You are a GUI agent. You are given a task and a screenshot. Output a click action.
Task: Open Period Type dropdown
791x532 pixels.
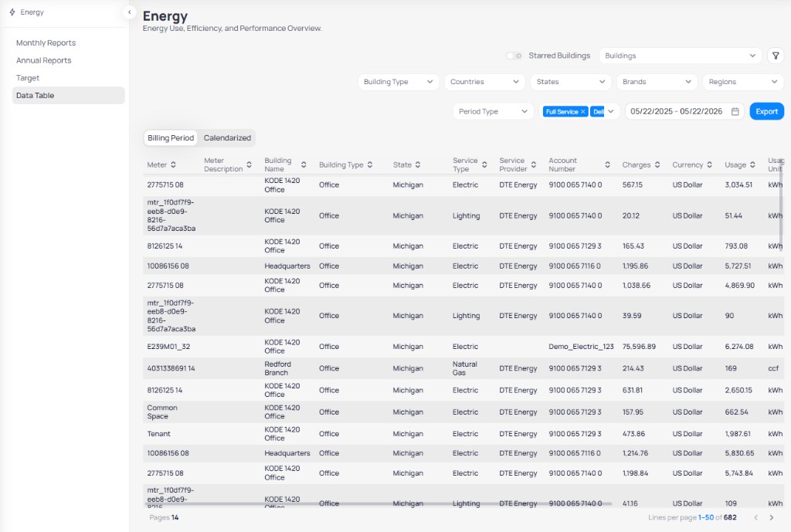point(493,111)
